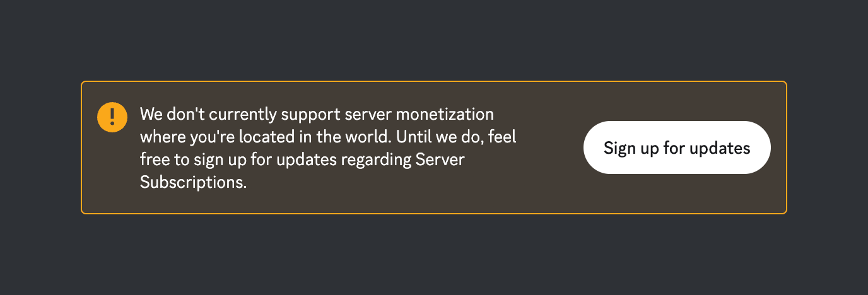The height and width of the screenshot is (295, 868).
Task: Click the orange exclamation warning icon
Action: [112, 117]
